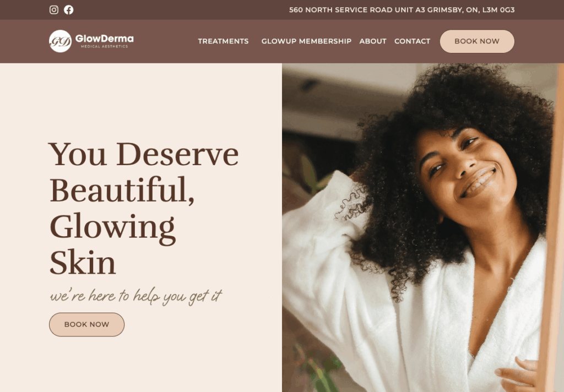Go to the About page link

(373, 41)
